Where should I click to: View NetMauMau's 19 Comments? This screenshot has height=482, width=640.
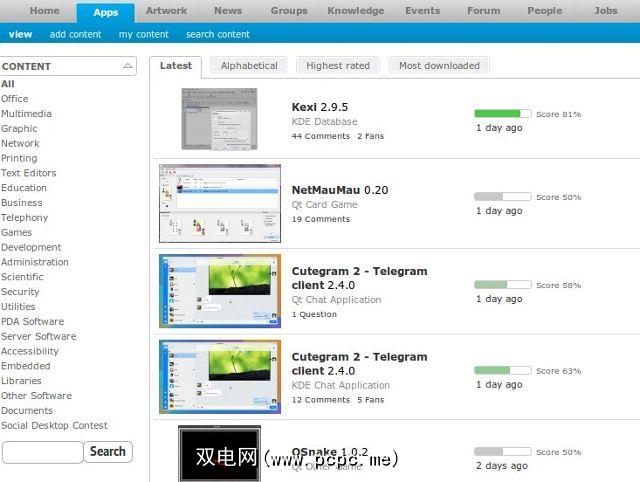point(321,219)
